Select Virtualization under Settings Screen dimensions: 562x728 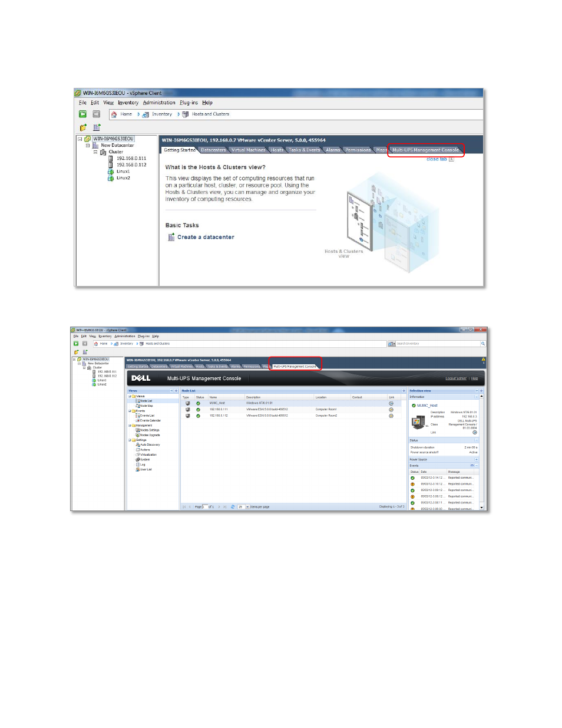[x=148, y=454]
